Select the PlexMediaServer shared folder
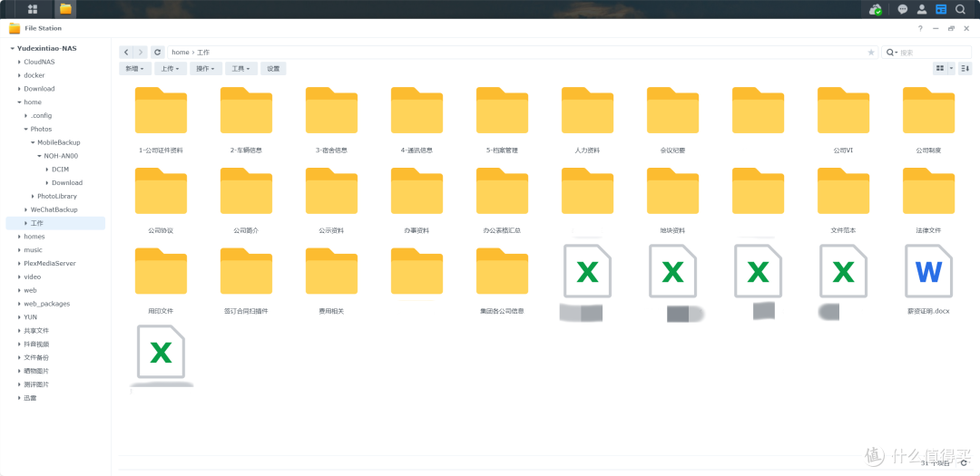The image size is (980, 476). pos(50,263)
